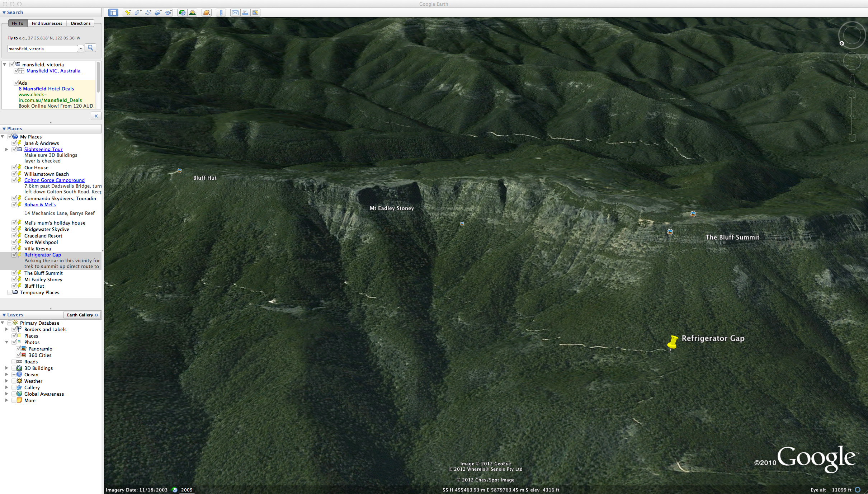Click the N north indicator on compass
Image resolution: width=868 pixels, height=494 pixels.
[x=842, y=43]
